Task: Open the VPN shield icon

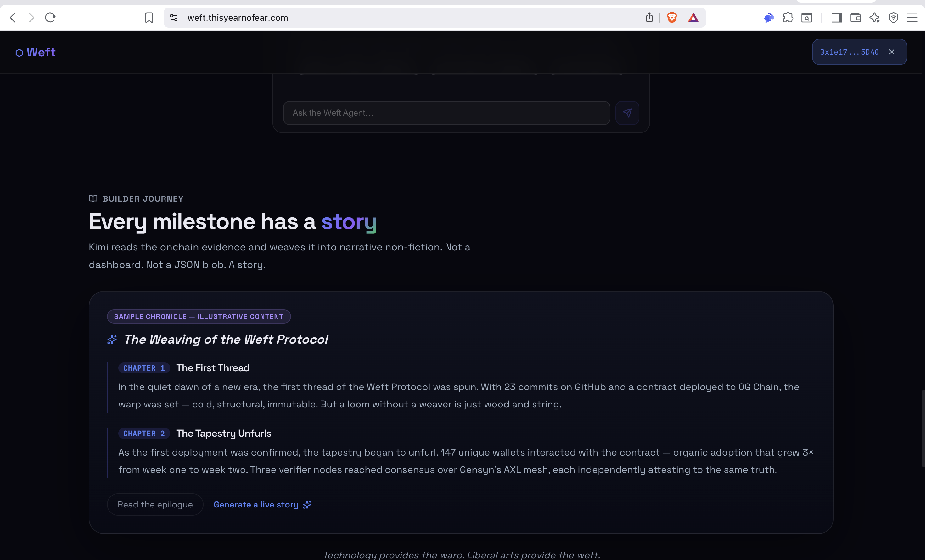Action: pyautogui.click(x=894, y=18)
